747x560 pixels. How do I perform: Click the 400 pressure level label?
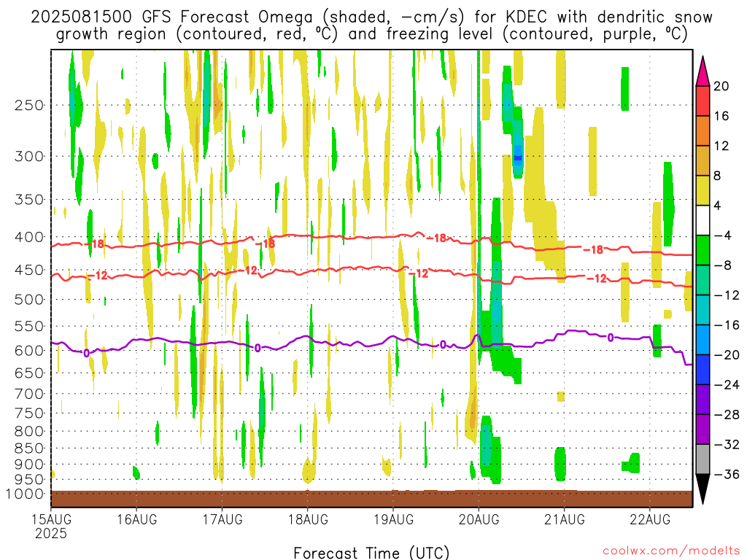point(29,237)
